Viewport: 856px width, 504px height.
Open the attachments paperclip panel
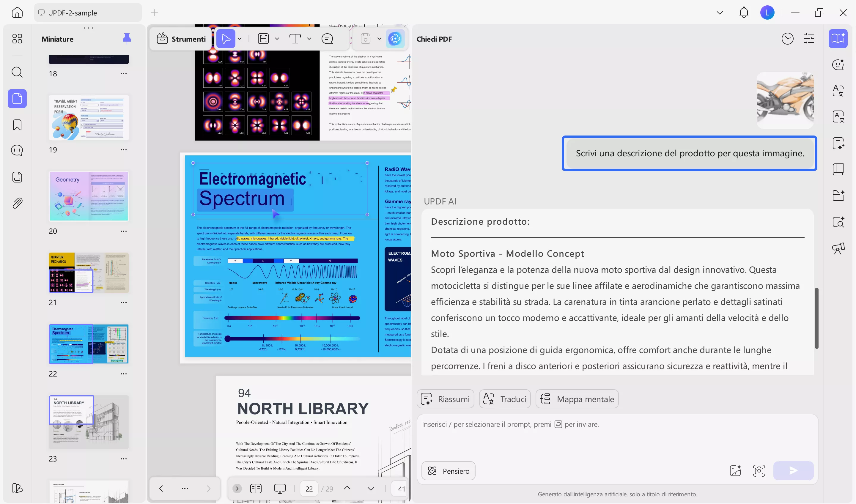pyautogui.click(x=17, y=203)
